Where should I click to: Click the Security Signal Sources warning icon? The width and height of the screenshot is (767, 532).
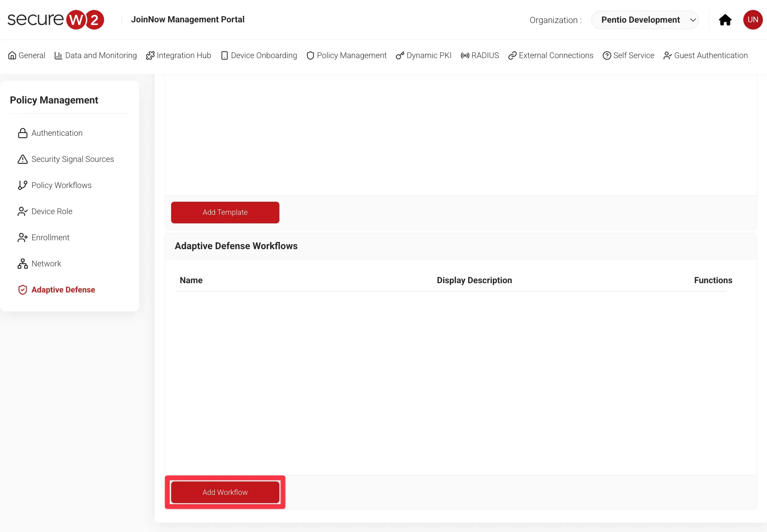pyautogui.click(x=23, y=159)
